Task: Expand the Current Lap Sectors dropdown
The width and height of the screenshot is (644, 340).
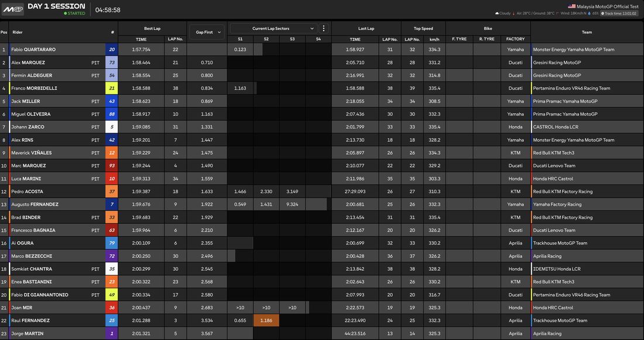Action: [x=273, y=28]
